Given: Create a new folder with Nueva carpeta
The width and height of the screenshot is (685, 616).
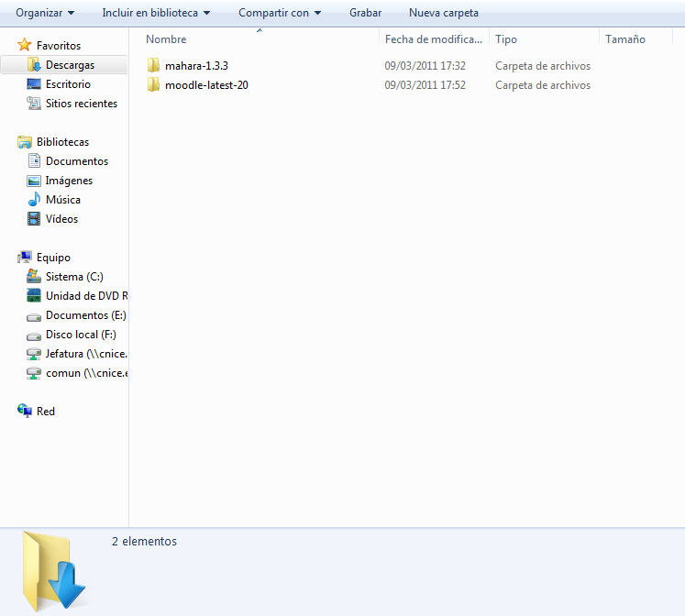Looking at the screenshot, I should point(443,13).
